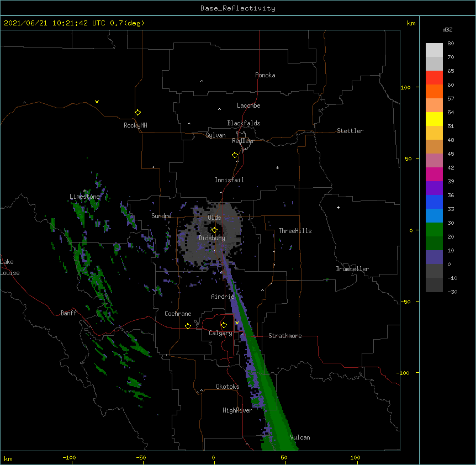The image size is (476, 465).
Task: Click the Blackfalds city label
Action: click(x=244, y=123)
